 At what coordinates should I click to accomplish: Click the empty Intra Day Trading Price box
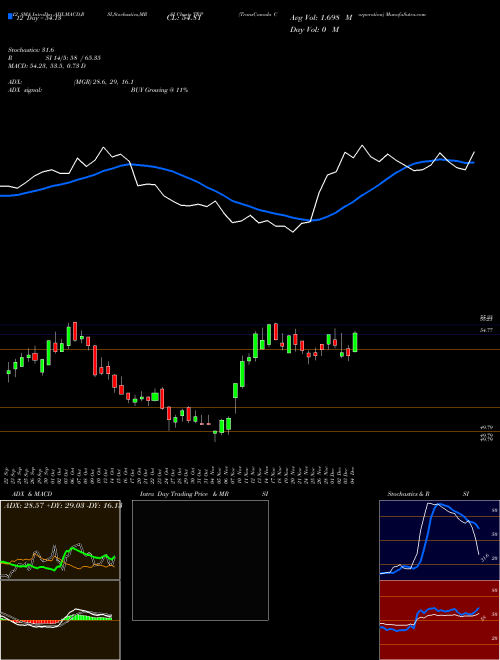pyautogui.click(x=200, y=560)
